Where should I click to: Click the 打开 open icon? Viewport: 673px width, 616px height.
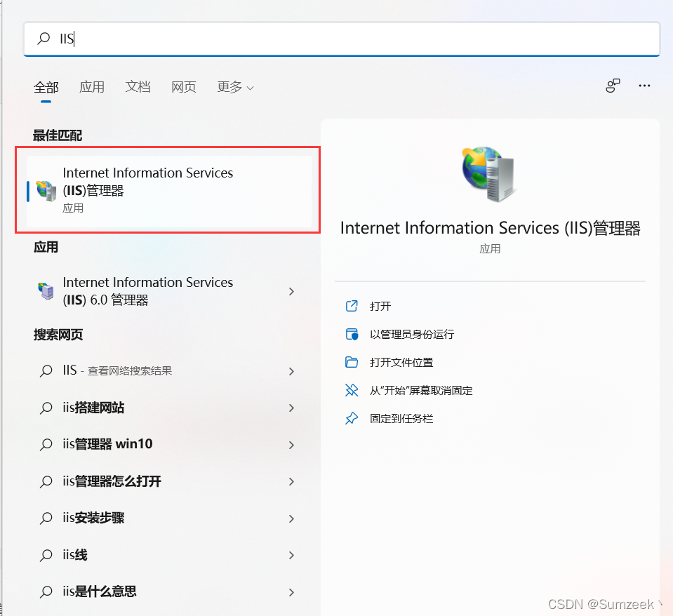point(352,306)
